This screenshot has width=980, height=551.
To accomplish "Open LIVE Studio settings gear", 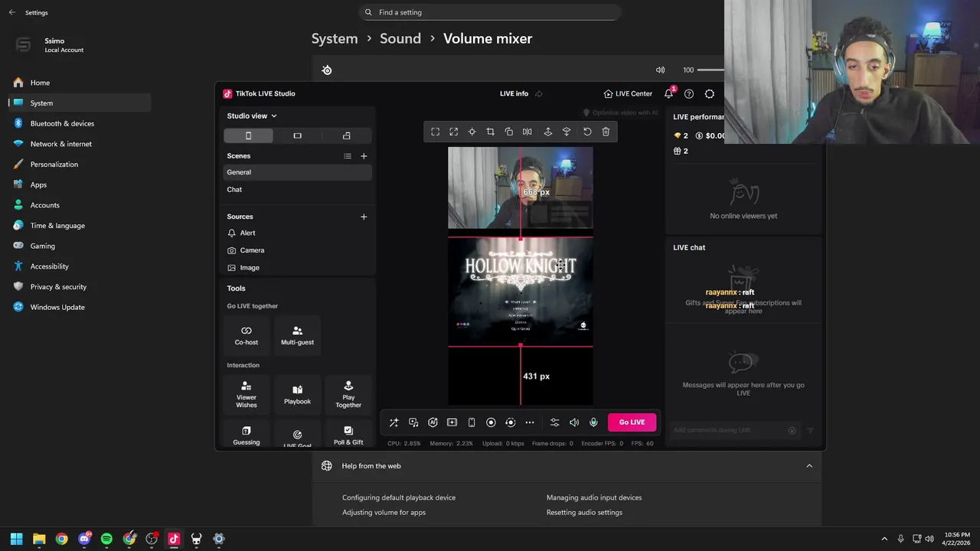I will [x=710, y=93].
